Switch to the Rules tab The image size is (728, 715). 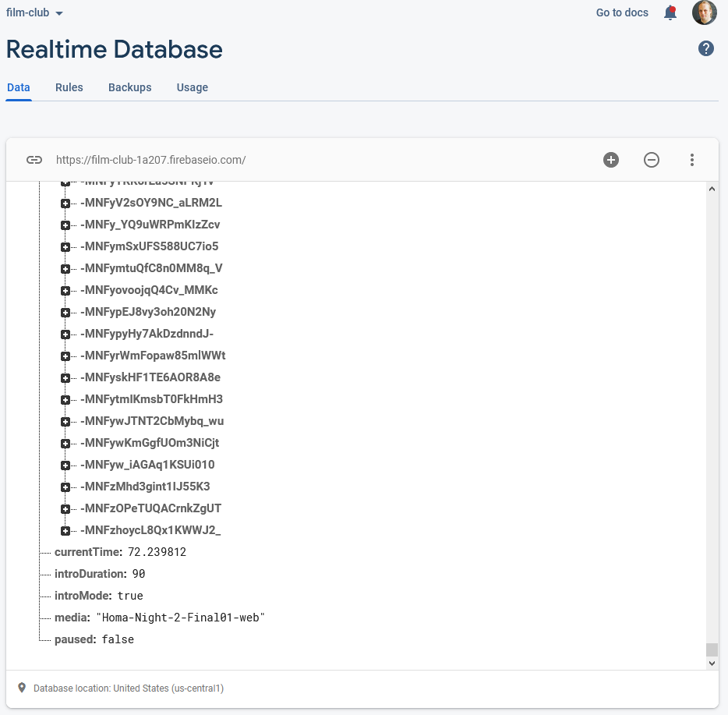pyautogui.click(x=69, y=87)
